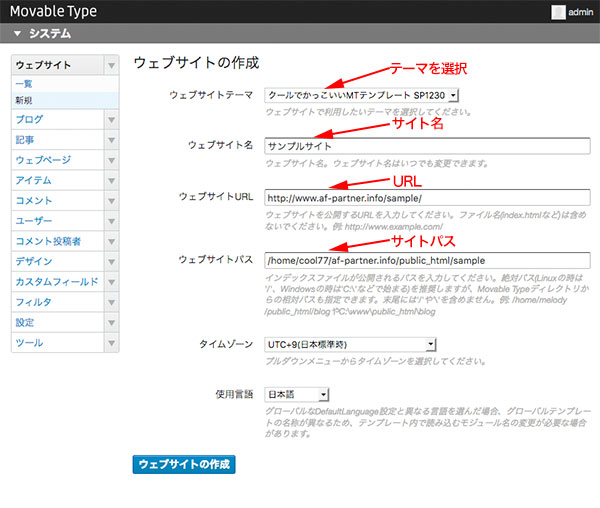Click the ウェブサイトURL field label

click(x=216, y=197)
